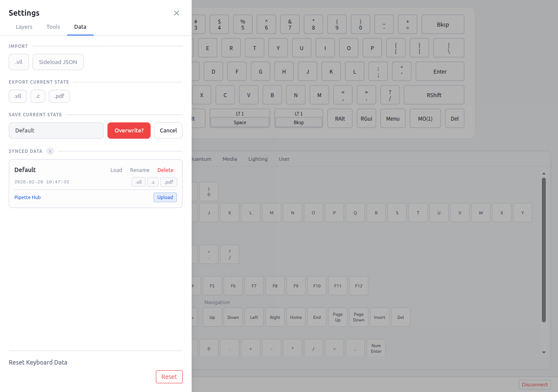This screenshot has height=392, width=558.
Task: Delete the Default synced entry
Action: [x=165, y=170]
